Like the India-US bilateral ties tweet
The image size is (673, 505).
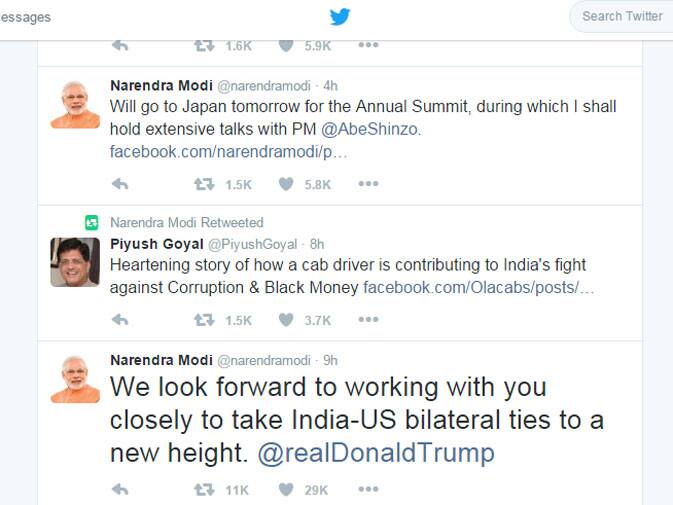coord(286,489)
